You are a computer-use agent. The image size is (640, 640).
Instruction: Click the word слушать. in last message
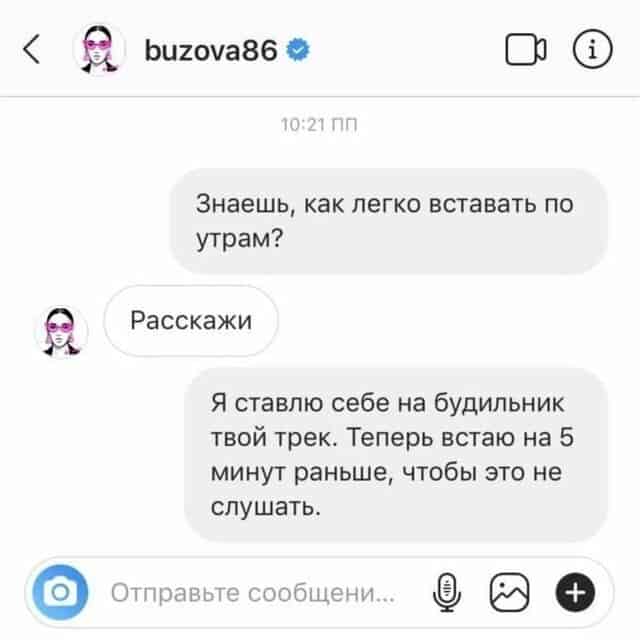(x=266, y=507)
